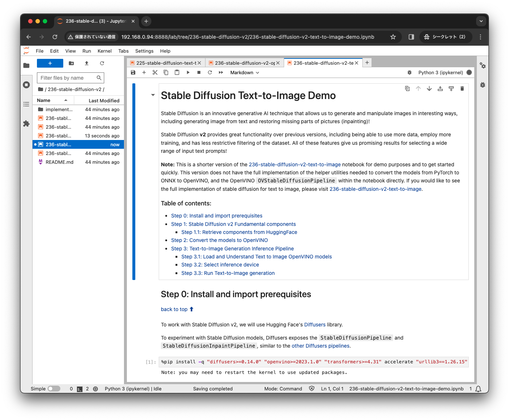Delete the active cell trash icon

462,88
